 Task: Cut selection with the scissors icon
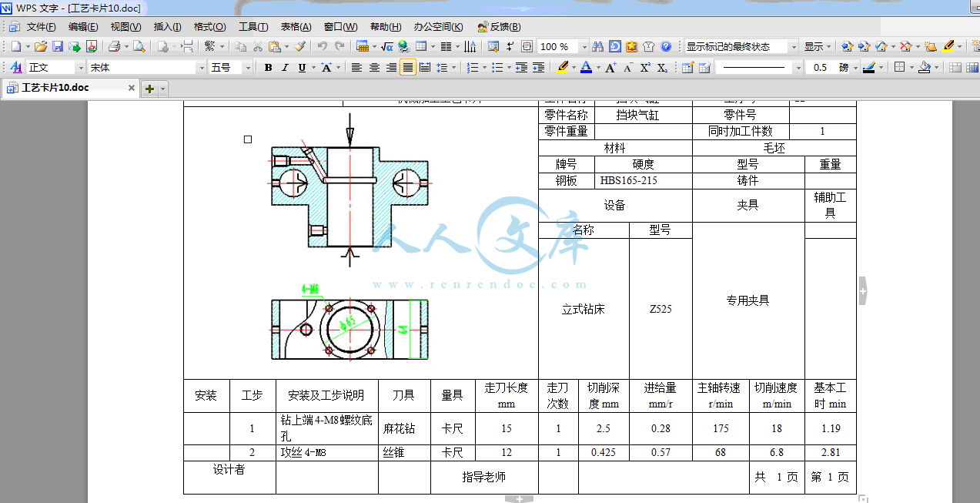click(x=257, y=46)
